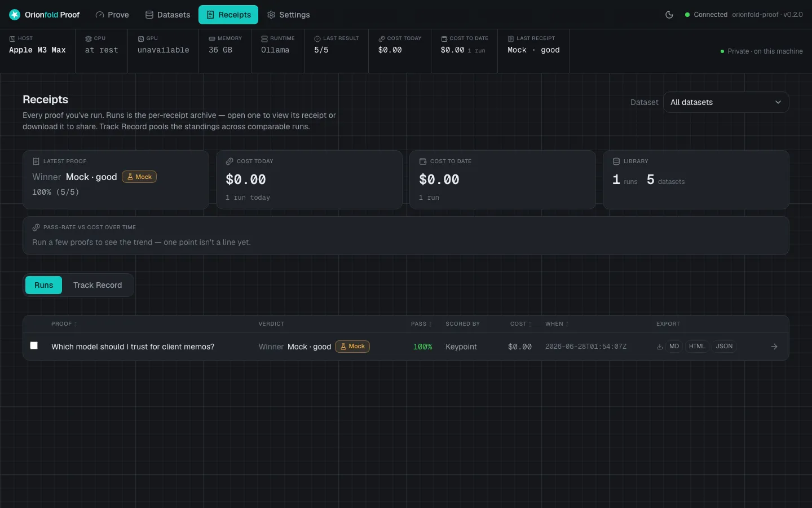Click the Keypoint scored-by cell
Image resolution: width=812 pixels, height=508 pixels.
[x=461, y=347]
